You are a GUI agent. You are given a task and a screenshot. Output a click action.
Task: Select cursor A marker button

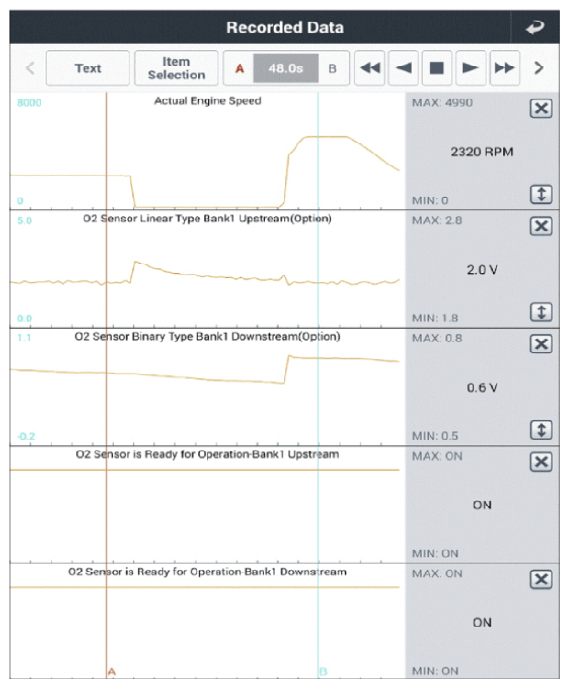[x=240, y=68]
